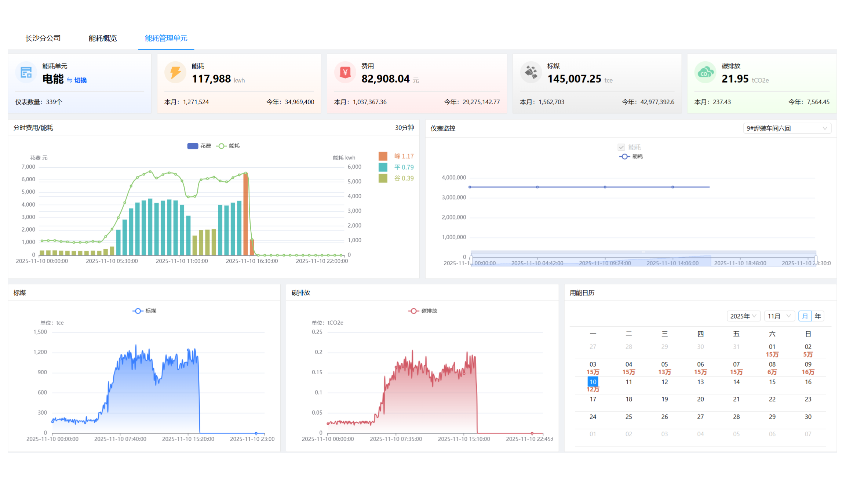Click the blue switch link beside 电能
The image size is (853, 480).
(x=80, y=80)
